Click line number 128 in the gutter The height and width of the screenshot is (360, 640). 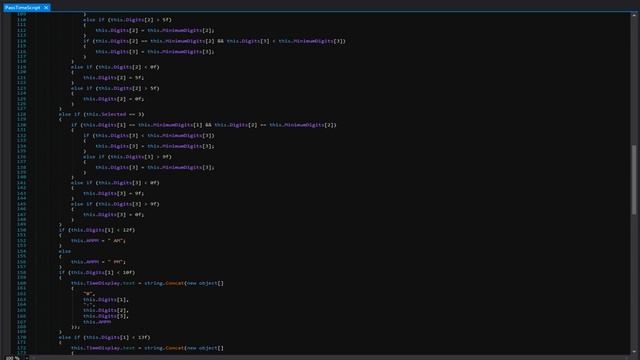[x=21, y=114]
